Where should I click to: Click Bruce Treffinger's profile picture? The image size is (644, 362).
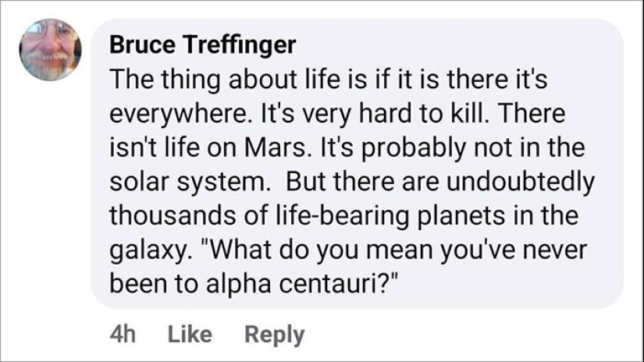pyautogui.click(x=48, y=49)
